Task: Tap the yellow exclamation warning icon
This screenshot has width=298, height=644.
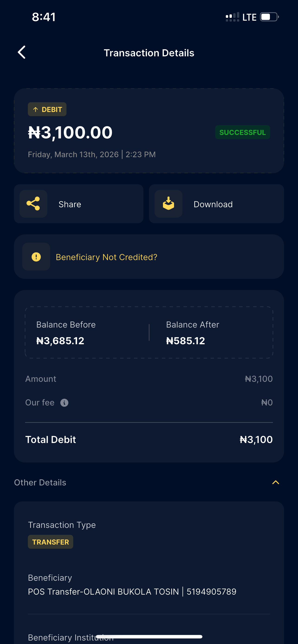Action: 36,257
